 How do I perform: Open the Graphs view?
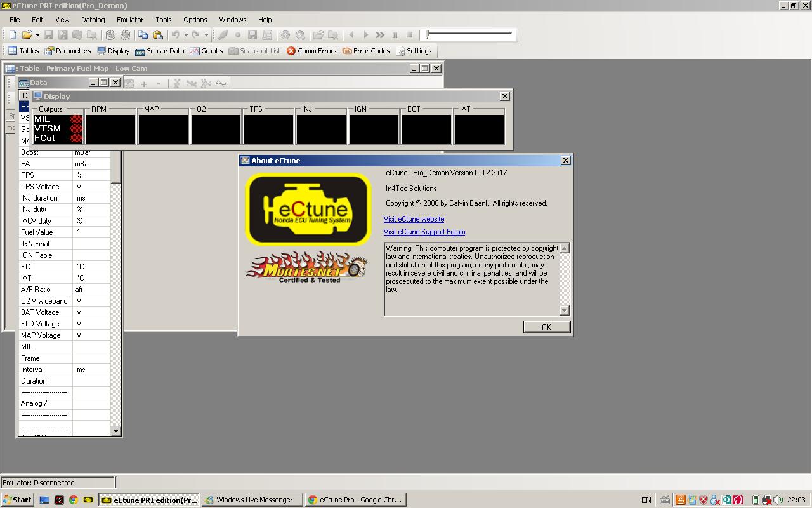(206, 51)
